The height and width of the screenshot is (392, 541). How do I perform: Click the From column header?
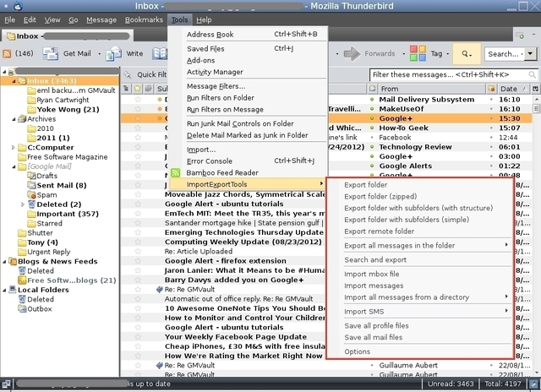pos(431,89)
